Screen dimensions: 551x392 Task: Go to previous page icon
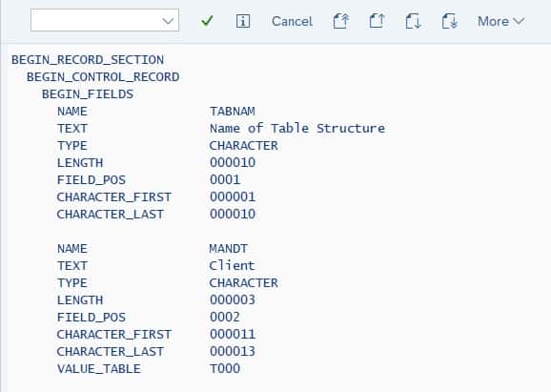point(377,21)
